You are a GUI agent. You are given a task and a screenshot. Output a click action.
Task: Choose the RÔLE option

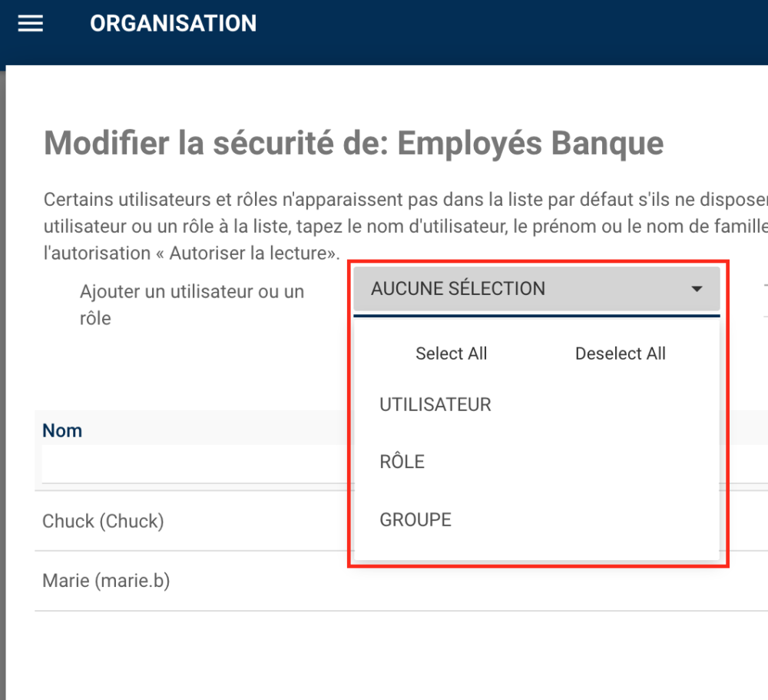[402, 463]
